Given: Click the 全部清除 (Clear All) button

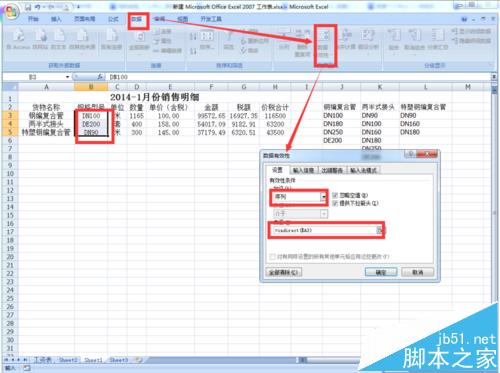Looking at the screenshot, I should tap(284, 272).
